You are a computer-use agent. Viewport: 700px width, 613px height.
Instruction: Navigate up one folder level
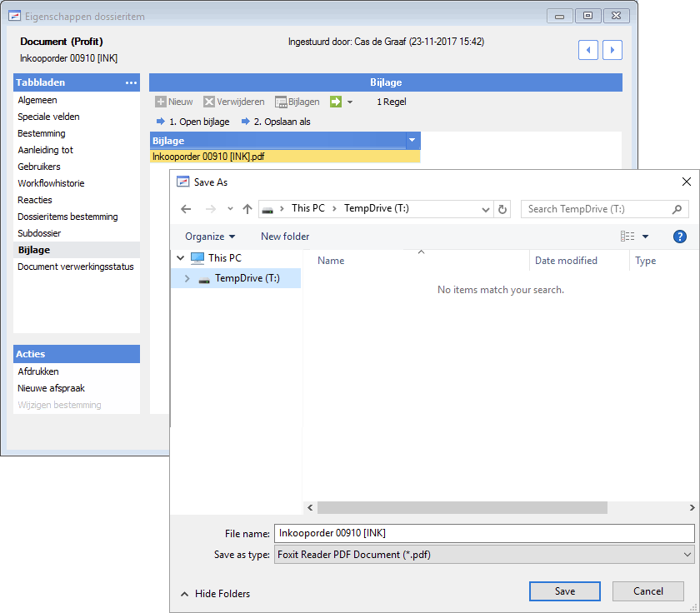pos(247,209)
